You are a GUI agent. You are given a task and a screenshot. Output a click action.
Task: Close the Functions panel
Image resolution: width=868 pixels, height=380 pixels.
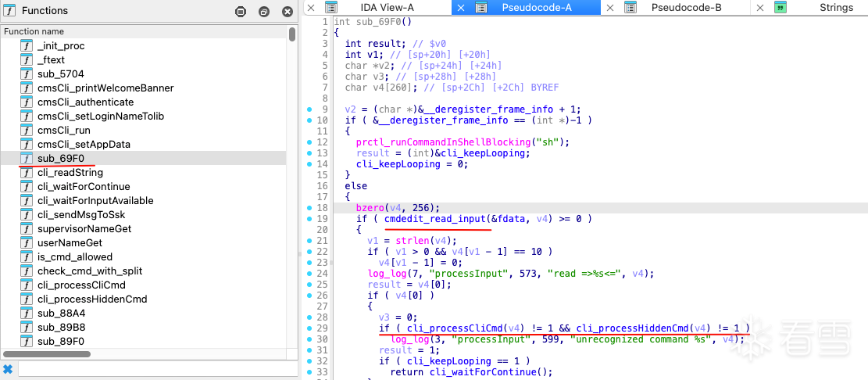(x=288, y=11)
